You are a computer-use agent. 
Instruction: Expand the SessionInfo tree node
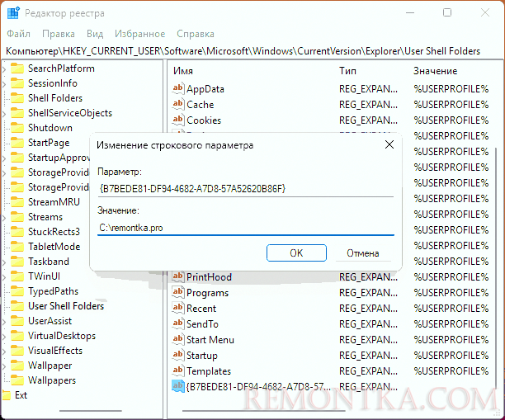[x=4, y=83]
